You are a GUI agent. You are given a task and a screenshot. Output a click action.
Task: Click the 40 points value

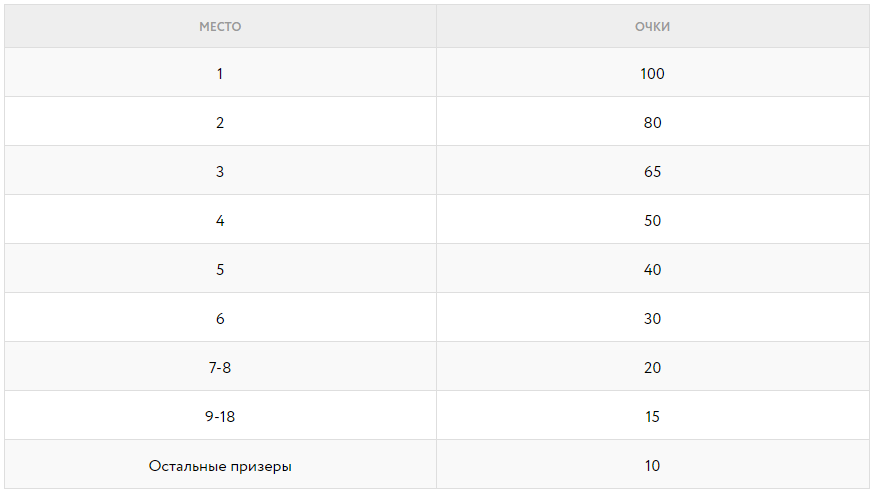click(652, 270)
